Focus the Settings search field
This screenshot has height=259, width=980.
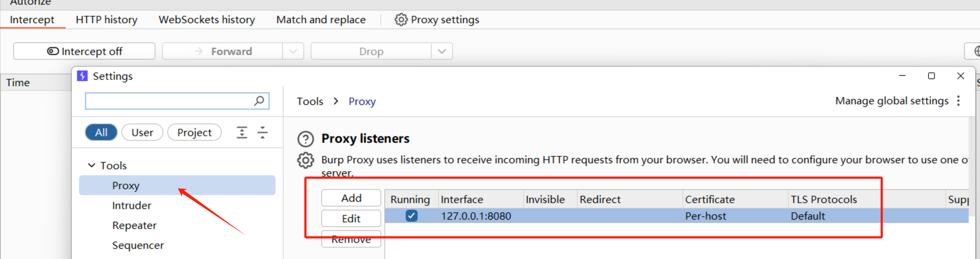pos(177,101)
